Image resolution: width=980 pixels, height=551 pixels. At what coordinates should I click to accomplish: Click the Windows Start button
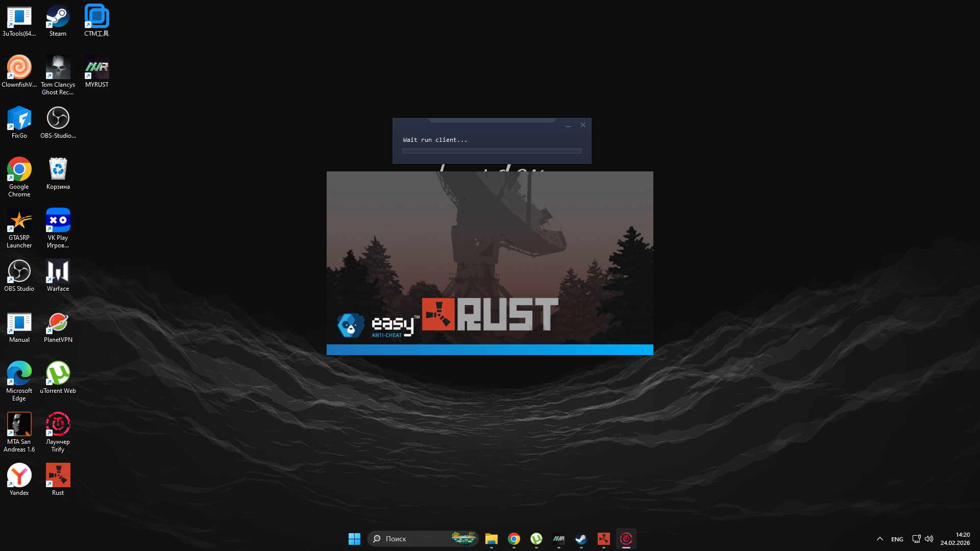354,539
